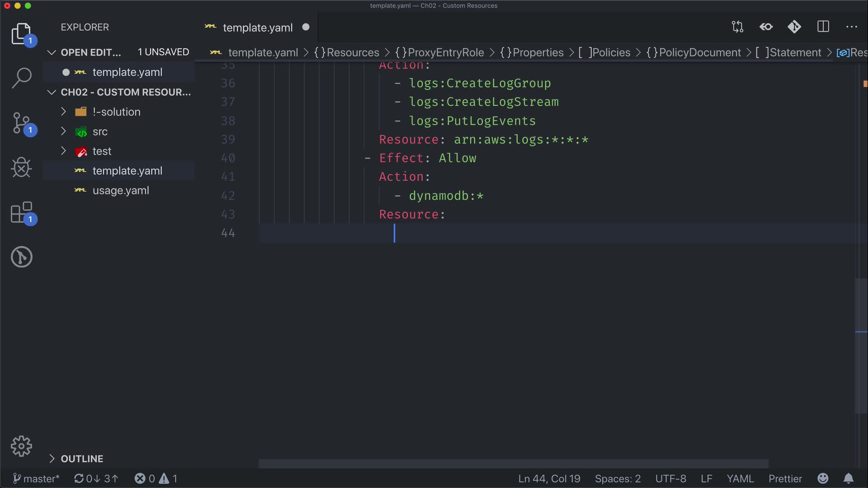
Task: Open the notifications bell
Action: (849, 479)
